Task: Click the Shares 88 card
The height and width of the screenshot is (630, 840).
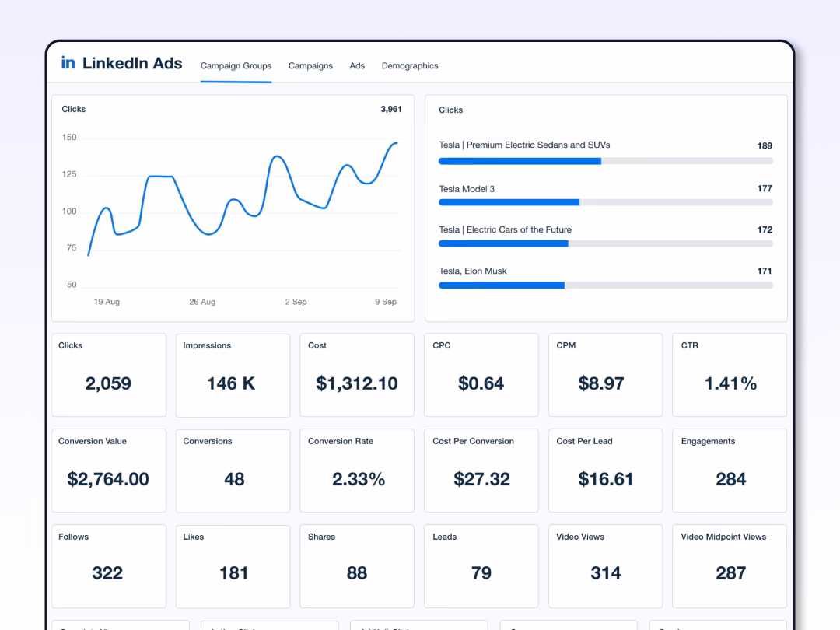Action: (x=357, y=566)
